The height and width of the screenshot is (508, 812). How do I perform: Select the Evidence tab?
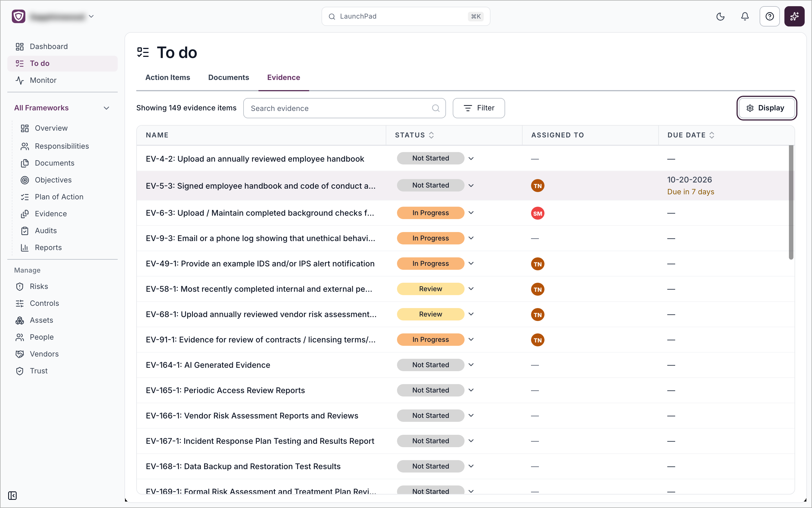click(x=284, y=78)
